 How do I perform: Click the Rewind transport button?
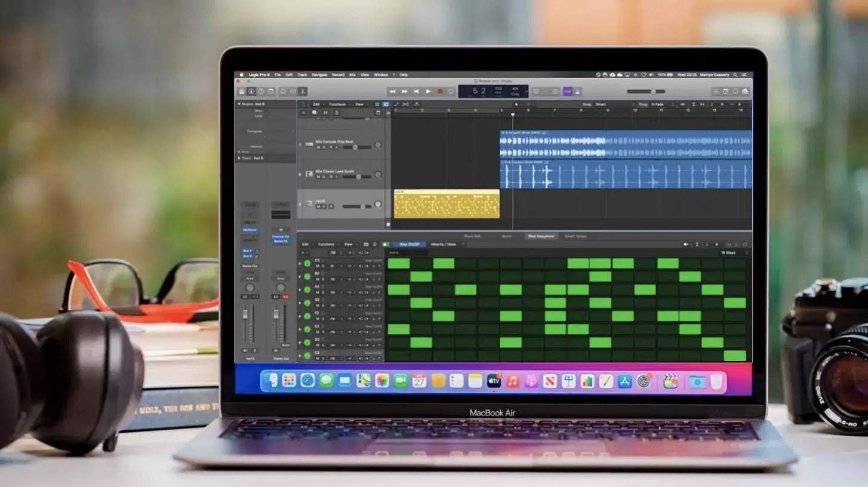(x=392, y=91)
